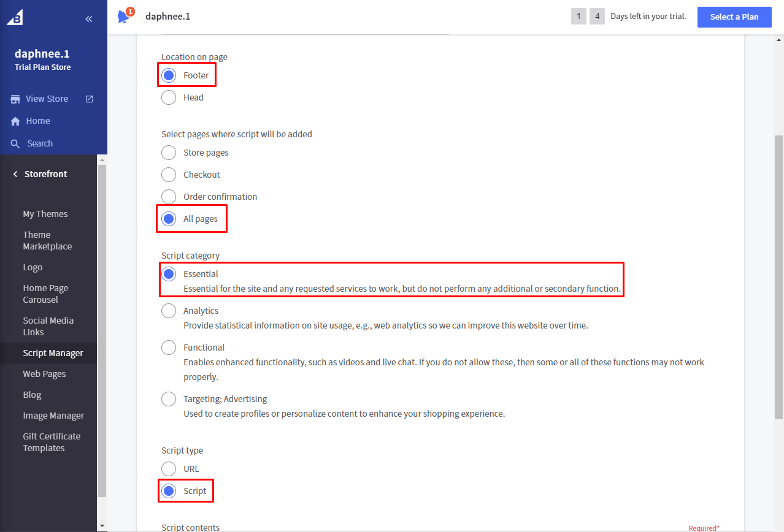
Task: Open Script Manager in sidebar
Action: pyautogui.click(x=53, y=353)
